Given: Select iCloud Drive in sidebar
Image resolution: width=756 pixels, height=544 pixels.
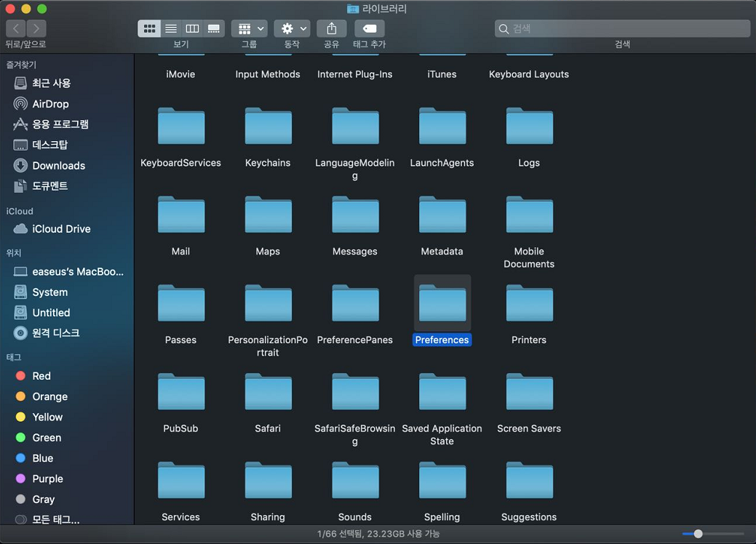Looking at the screenshot, I should coord(61,229).
